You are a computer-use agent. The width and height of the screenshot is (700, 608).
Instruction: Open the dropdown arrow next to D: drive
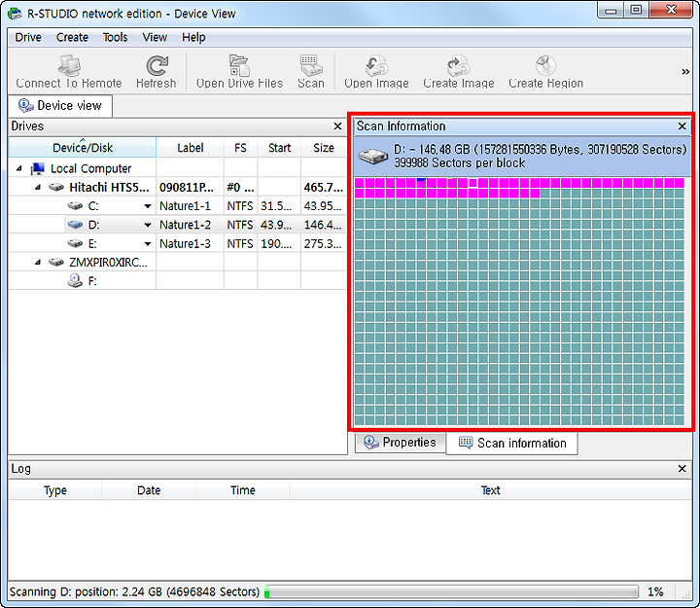(x=148, y=225)
